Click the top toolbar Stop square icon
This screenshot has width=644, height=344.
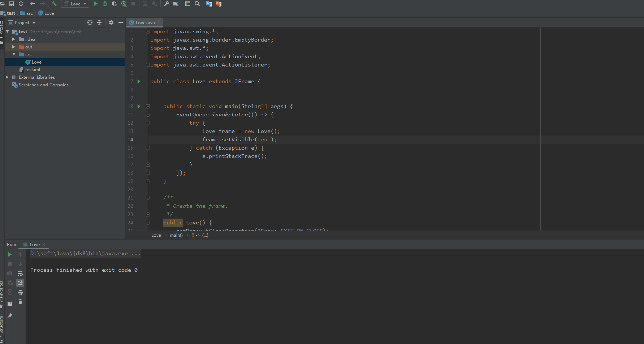point(133,4)
